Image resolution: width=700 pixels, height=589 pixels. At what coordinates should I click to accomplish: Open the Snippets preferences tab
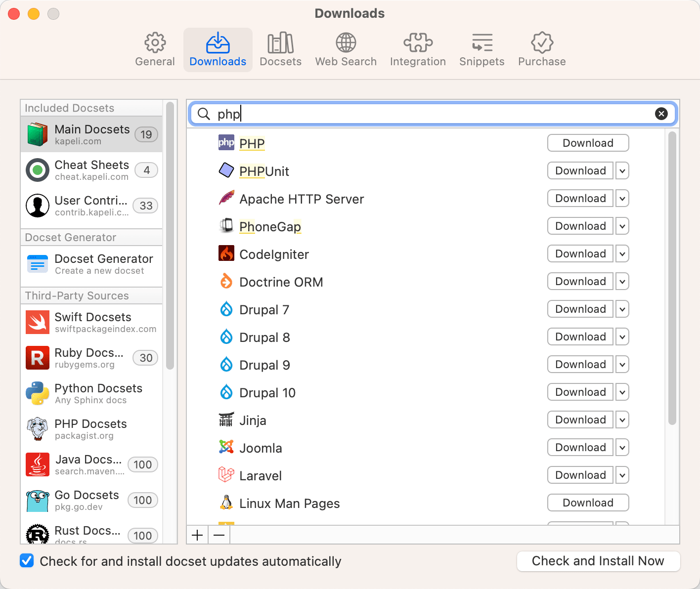(481, 50)
